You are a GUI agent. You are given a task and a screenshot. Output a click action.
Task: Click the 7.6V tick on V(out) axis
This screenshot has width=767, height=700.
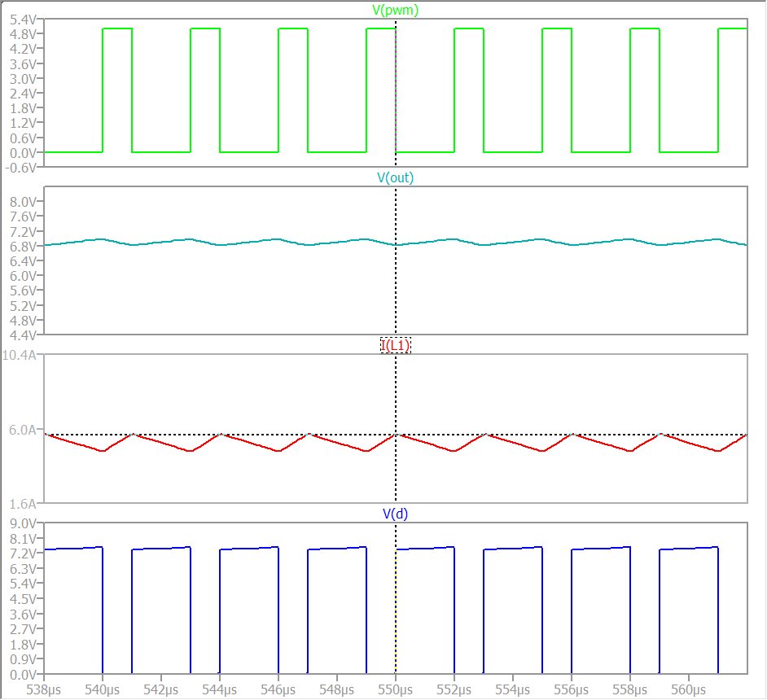coord(23,217)
